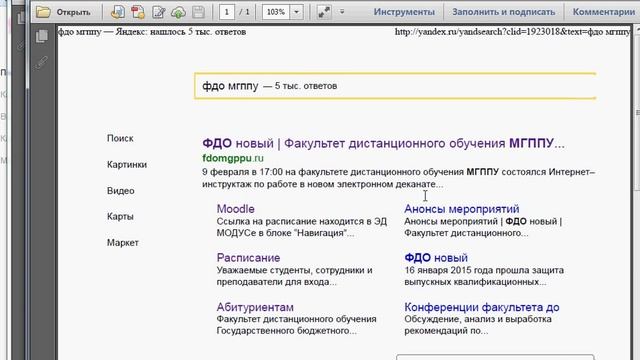Click the total pages / 1 label
Screen dimensions: 640x360
coord(244,12)
